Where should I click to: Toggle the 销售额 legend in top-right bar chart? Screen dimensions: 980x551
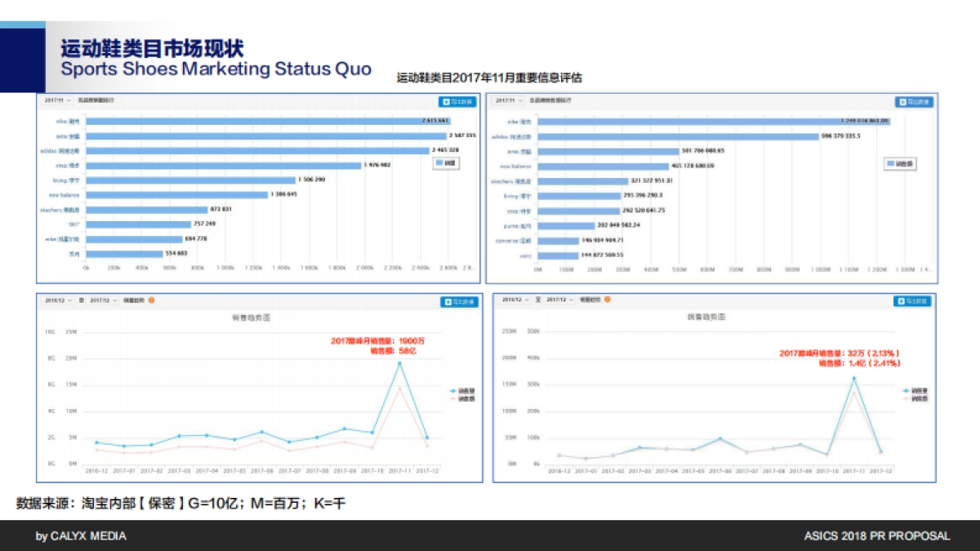pos(901,164)
